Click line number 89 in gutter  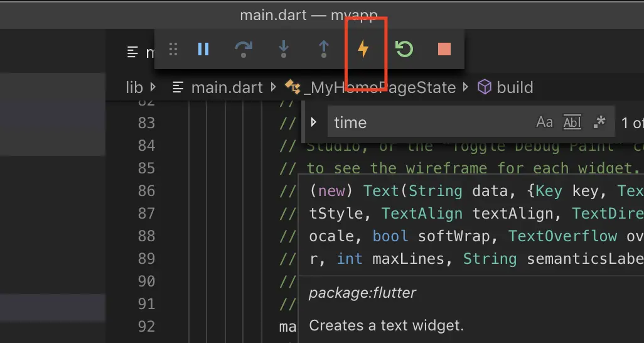click(x=147, y=258)
